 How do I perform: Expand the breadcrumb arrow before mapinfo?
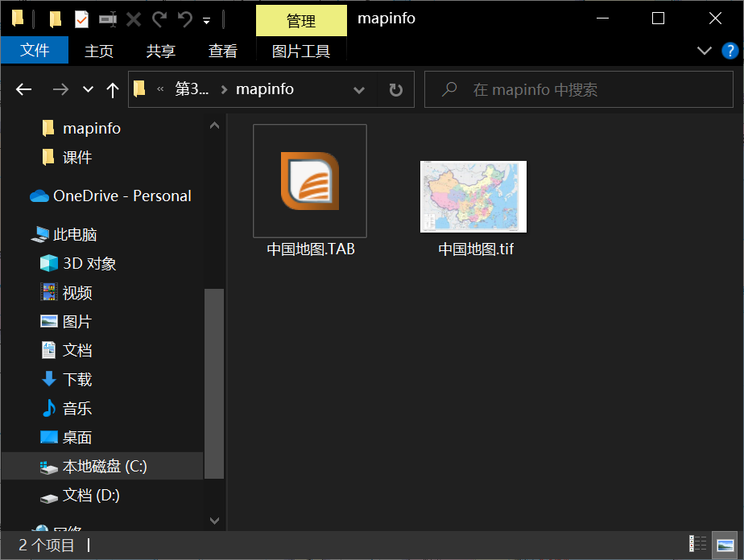pos(224,89)
